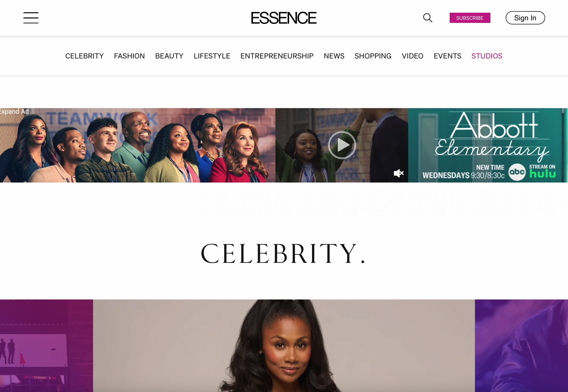Image resolution: width=568 pixels, height=392 pixels.
Task: Click the search magnifier icon
Action: coord(428,18)
